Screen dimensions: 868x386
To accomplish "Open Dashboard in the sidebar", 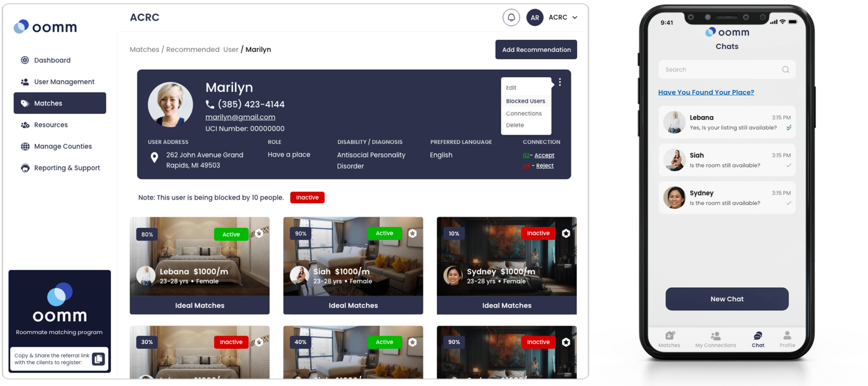I will click(x=52, y=60).
